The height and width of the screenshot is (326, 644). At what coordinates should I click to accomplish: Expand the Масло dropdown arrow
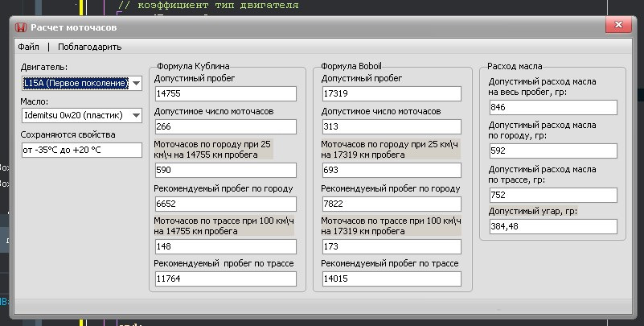(137, 116)
